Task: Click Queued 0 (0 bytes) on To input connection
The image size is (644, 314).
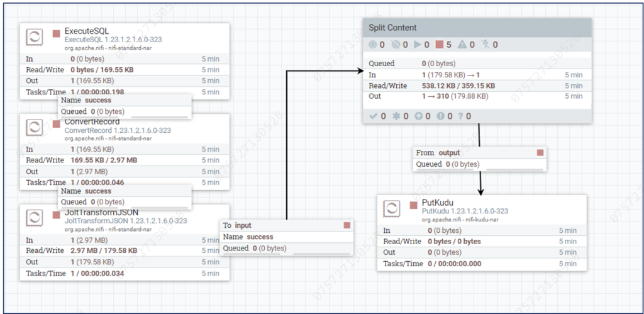Action: [255, 248]
